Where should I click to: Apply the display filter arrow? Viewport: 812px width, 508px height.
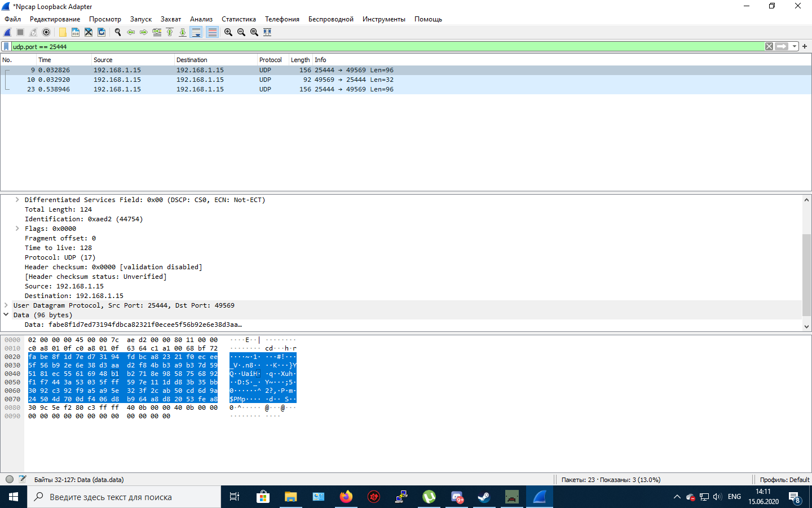pos(782,46)
